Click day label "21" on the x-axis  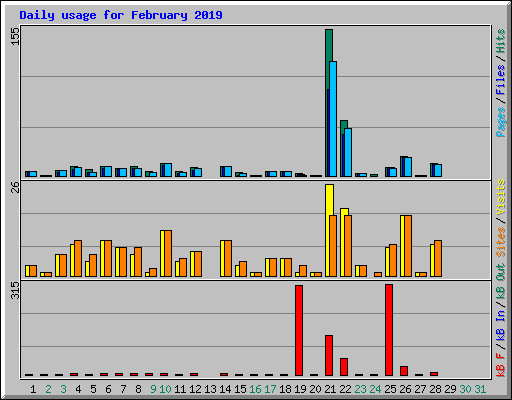pos(330,389)
